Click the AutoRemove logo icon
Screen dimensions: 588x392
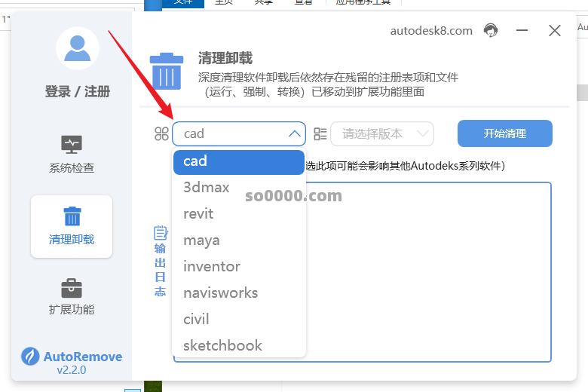[30, 357]
